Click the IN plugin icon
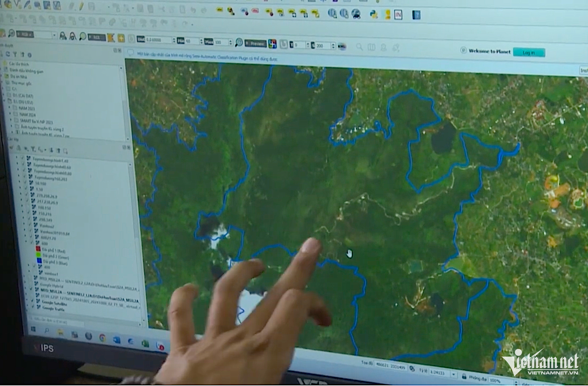Viewport: 588px width, 386px height. [398, 15]
